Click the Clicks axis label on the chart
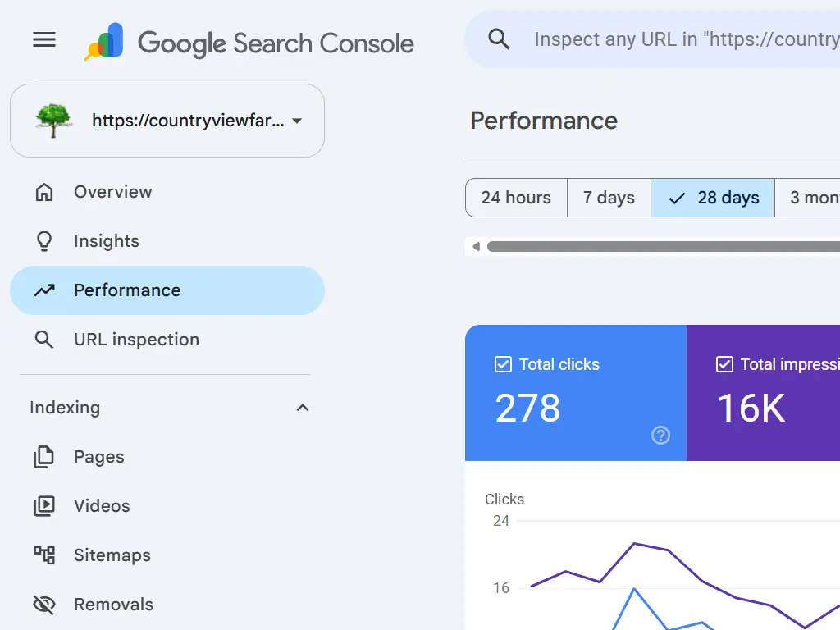 pos(504,500)
